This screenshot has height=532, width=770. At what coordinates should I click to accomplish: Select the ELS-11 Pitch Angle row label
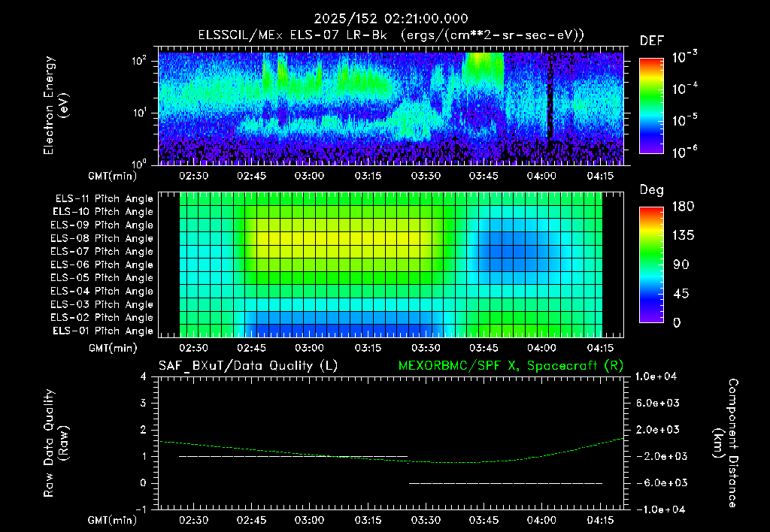pyautogui.click(x=104, y=199)
